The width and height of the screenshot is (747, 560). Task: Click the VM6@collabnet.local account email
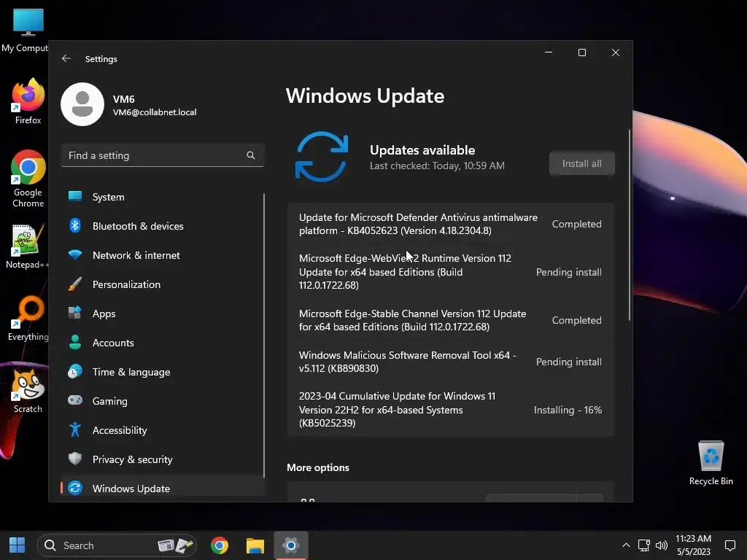[155, 112]
